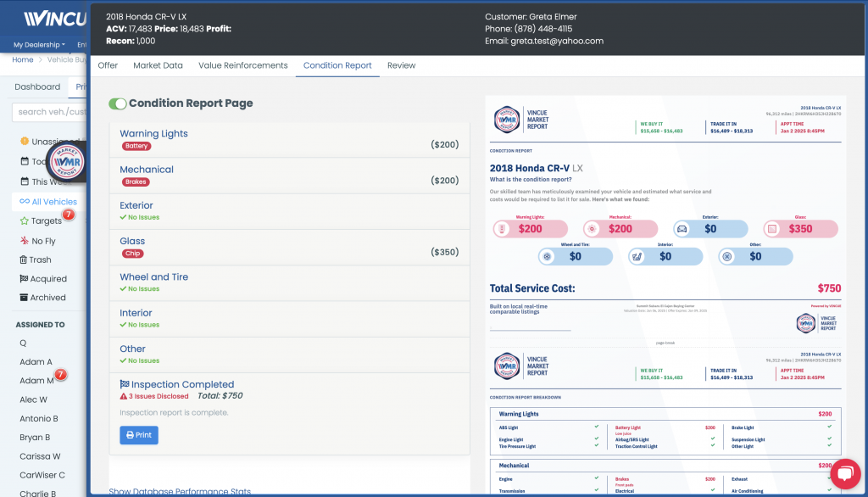
Task: Open the Inspection Completed section
Action: click(183, 384)
